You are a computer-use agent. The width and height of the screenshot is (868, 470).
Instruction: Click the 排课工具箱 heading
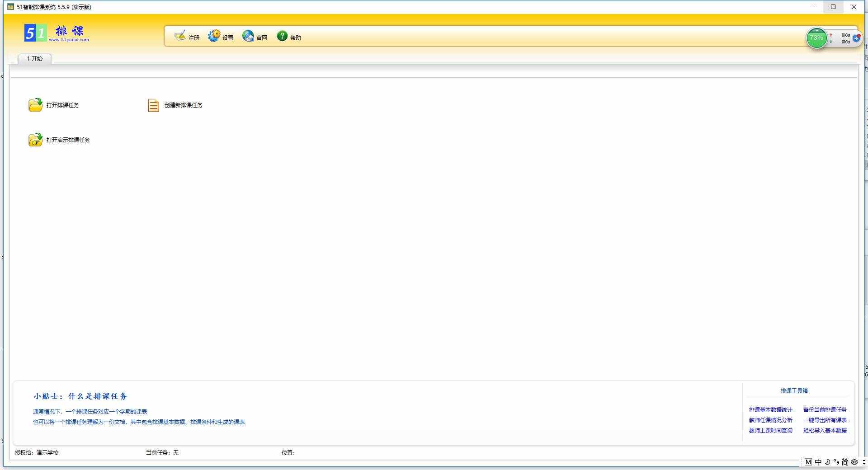pyautogui.click(x=794, y=391)
